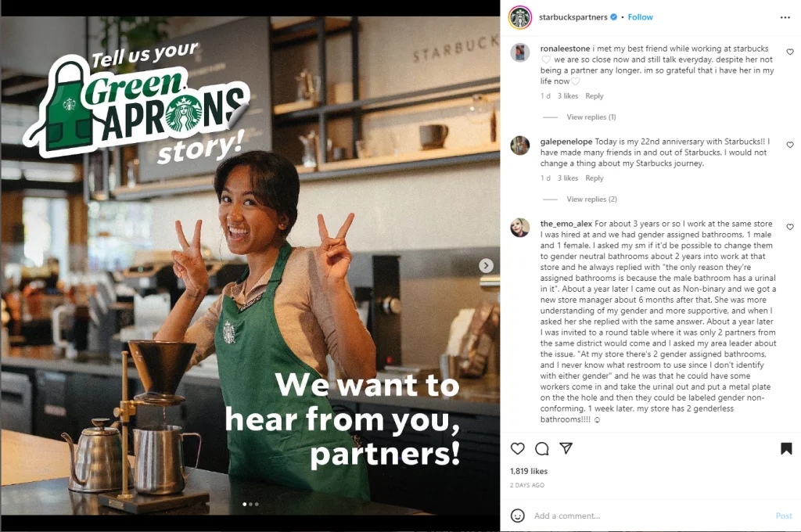Reply to galepenelope's comment

click(594, 178)
